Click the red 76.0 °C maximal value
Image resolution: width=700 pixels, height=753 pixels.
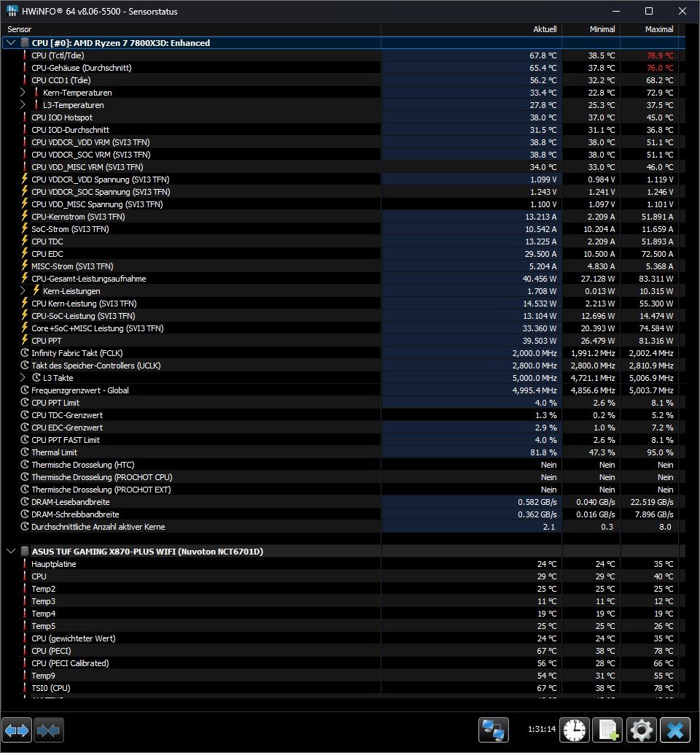pos(660,68)
